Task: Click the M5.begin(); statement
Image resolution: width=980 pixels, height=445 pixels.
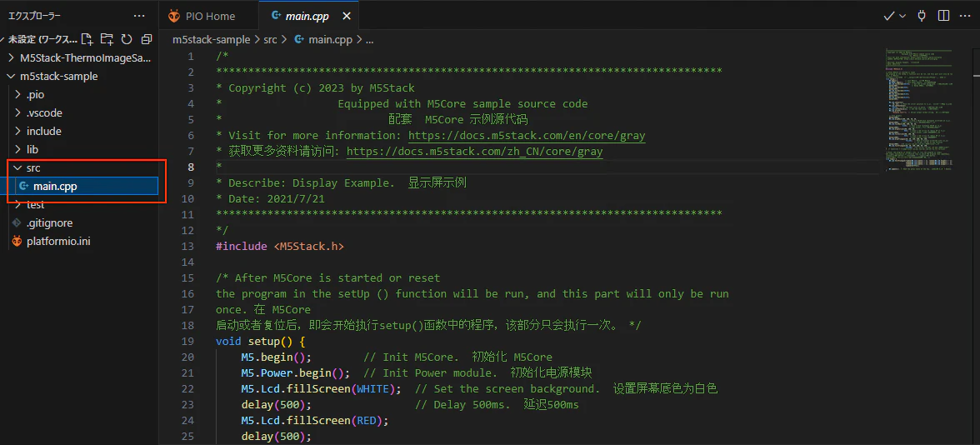Action: [x=276, y=357]
